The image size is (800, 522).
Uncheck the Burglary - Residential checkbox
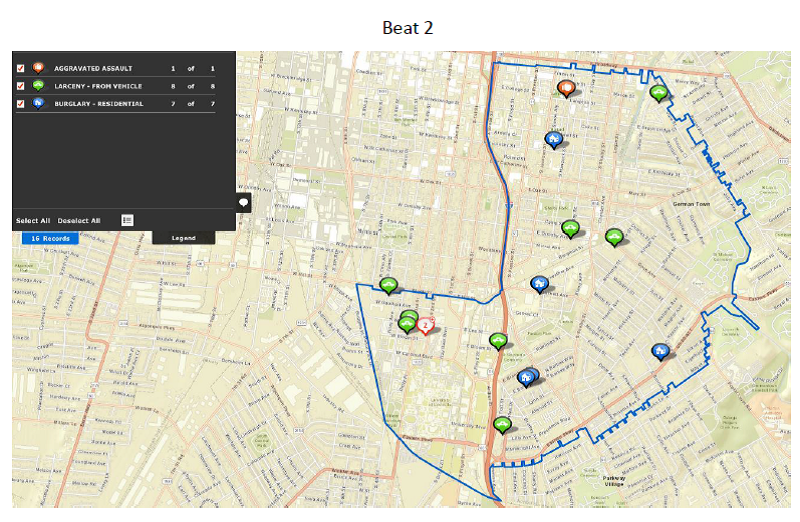click(x=21, y=103)
